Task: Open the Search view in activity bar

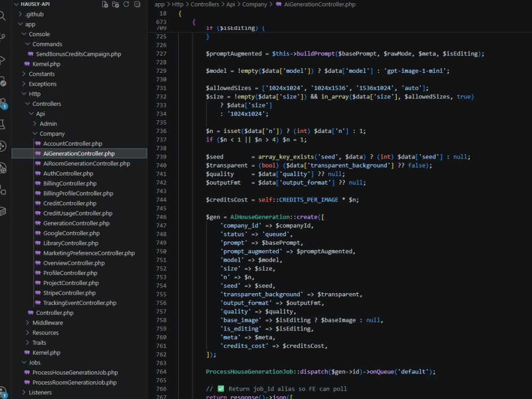Action: click(3, 15)
